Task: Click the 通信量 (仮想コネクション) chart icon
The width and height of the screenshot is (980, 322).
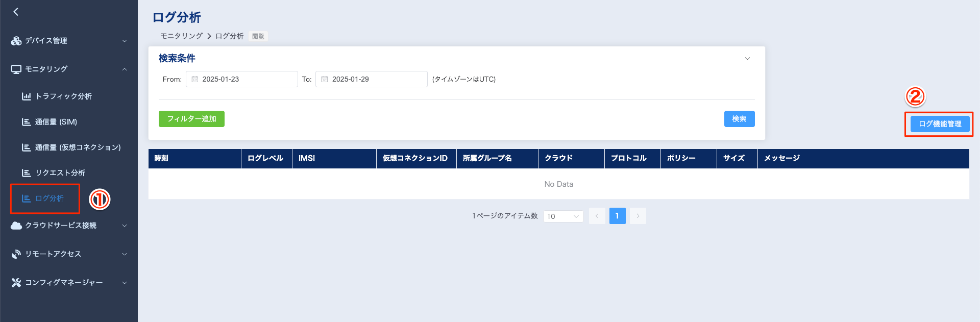Action: coord(26,147)
